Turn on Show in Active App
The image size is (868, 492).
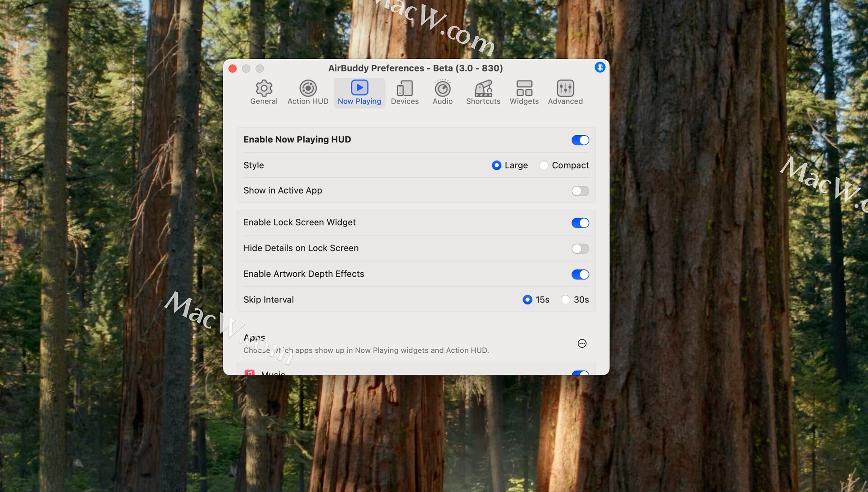[580, 191]
